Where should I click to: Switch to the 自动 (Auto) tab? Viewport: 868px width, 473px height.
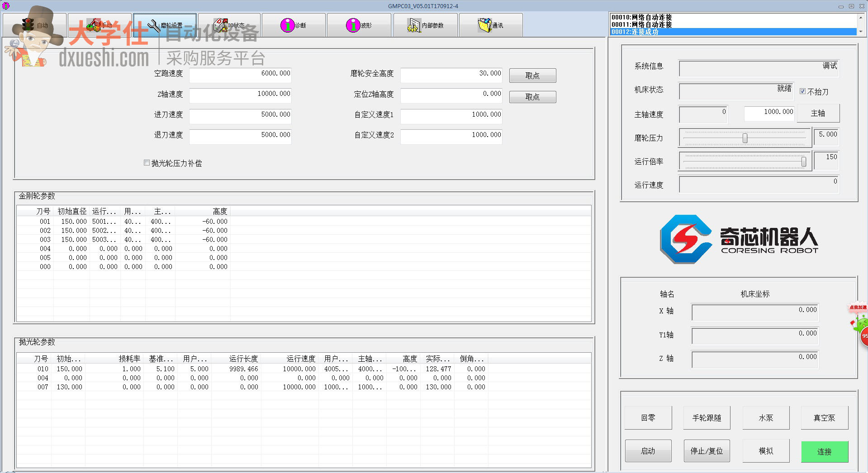35,25
